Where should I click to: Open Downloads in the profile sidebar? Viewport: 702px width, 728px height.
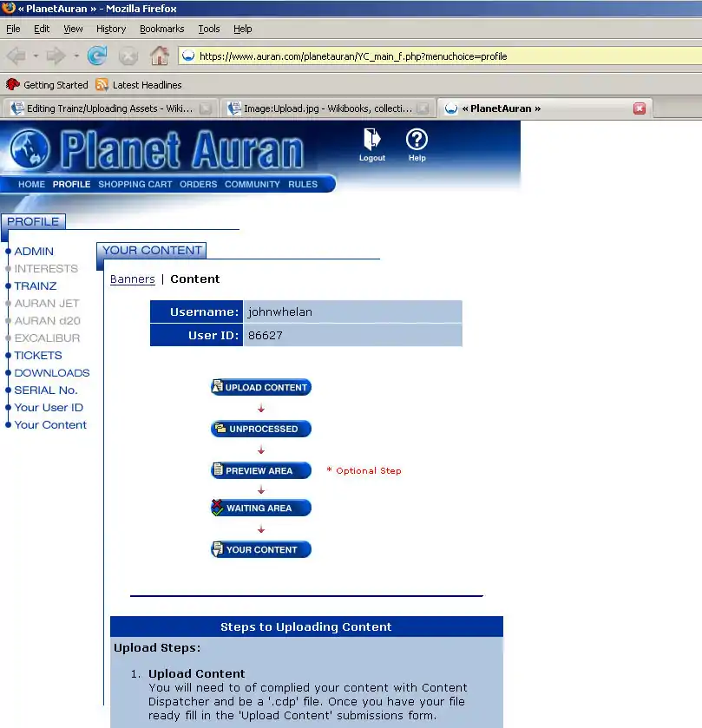(x=51, y=373)
